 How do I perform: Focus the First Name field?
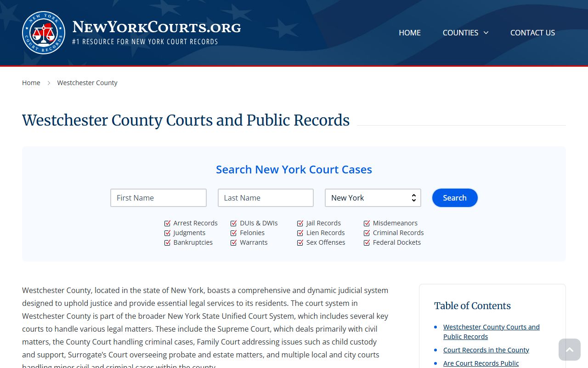pyautogui.click(x=158, y=198)
